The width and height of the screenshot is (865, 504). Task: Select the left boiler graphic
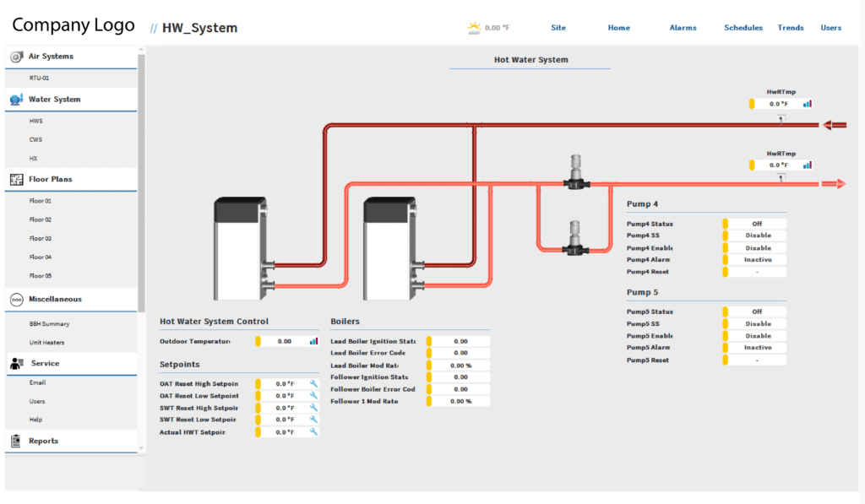[242, 248]
